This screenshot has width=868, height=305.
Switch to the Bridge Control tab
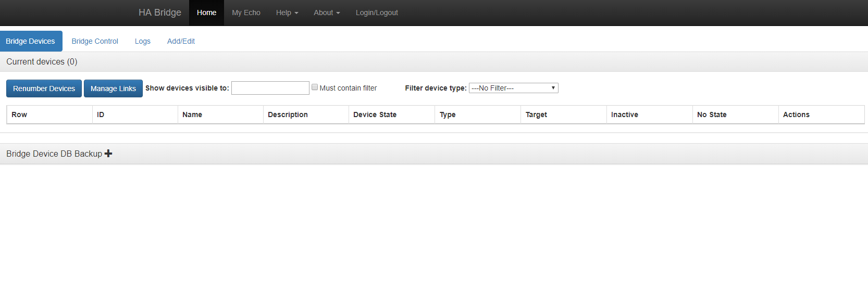95,41
